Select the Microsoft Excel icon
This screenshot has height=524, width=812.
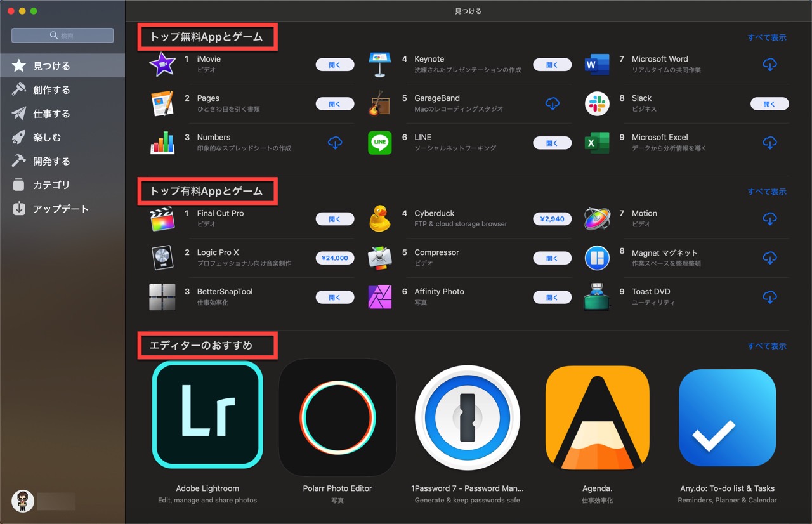597,143
